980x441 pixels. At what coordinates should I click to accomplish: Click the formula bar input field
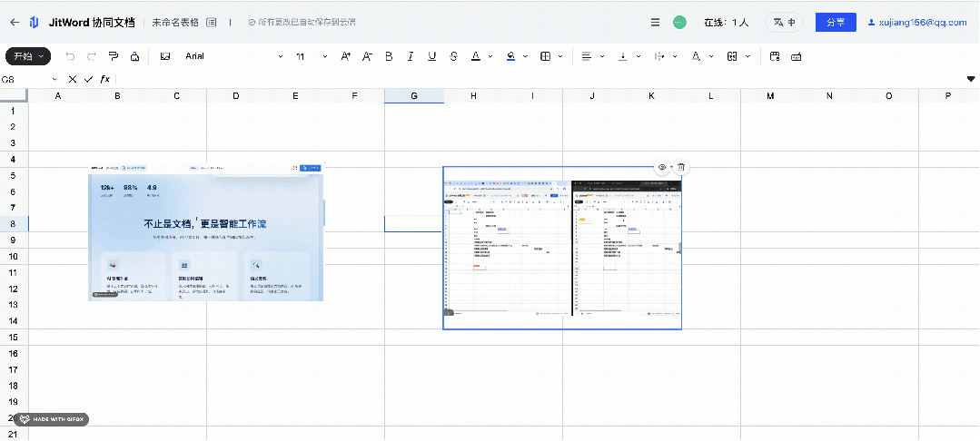pyautogui.click(x=540, y=79)
